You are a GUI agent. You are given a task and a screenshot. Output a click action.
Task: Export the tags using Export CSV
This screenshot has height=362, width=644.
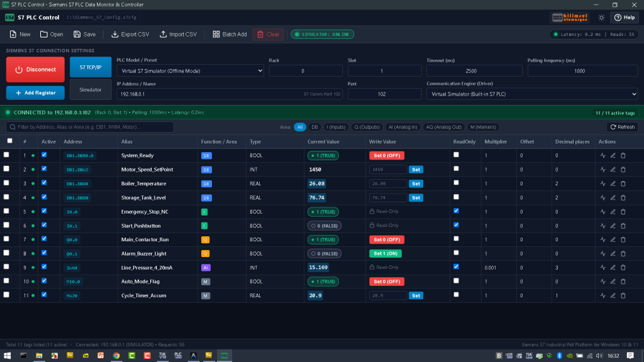pyautogui.click(x=130, y=35)
